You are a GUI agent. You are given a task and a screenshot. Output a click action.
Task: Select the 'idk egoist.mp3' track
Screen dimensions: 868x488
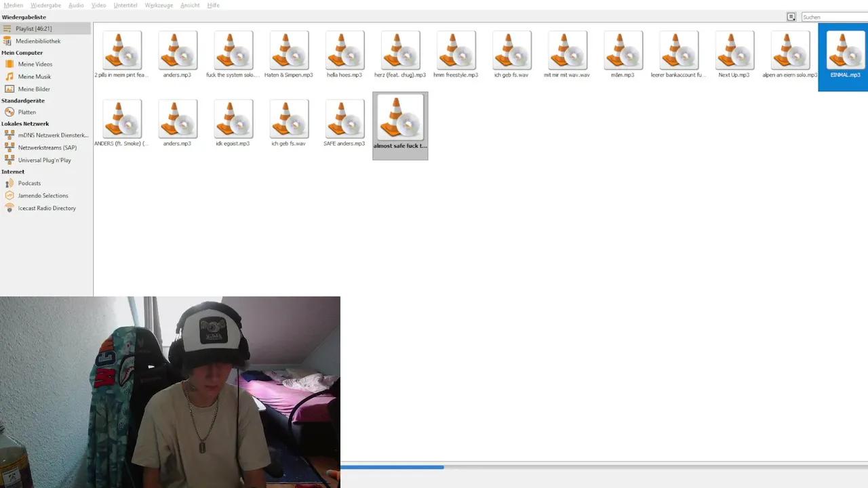coord(233,123)
